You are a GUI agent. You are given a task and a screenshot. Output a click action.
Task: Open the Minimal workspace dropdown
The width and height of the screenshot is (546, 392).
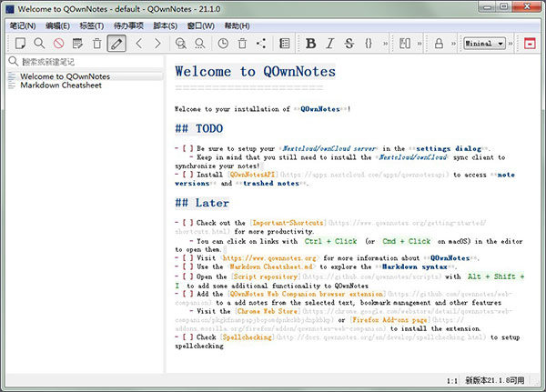(x=484, y=43)
